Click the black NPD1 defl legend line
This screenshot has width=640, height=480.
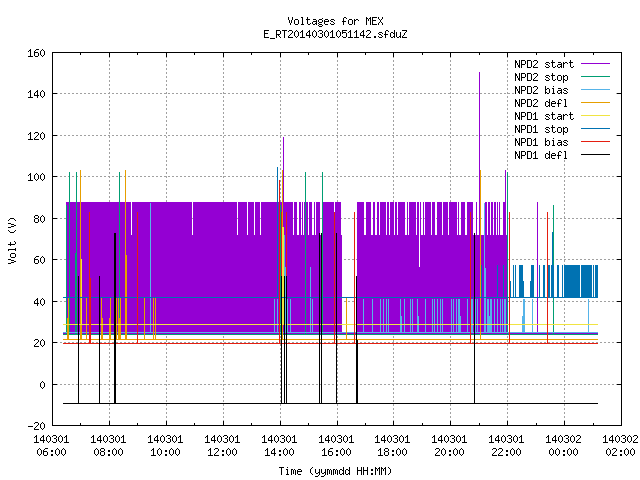point(595,155)
